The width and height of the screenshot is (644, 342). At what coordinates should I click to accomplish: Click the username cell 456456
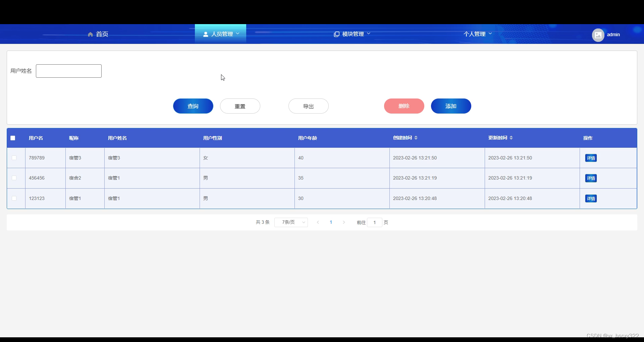point(37,178)
